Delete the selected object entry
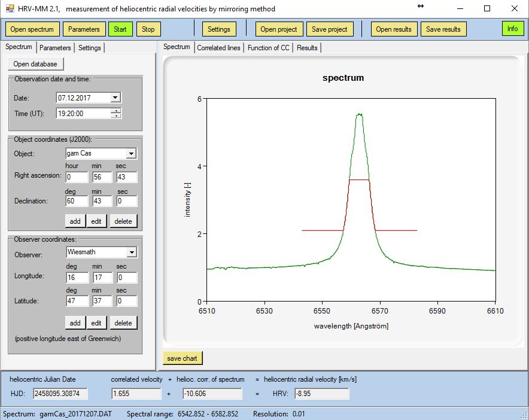 pos(123,221)
